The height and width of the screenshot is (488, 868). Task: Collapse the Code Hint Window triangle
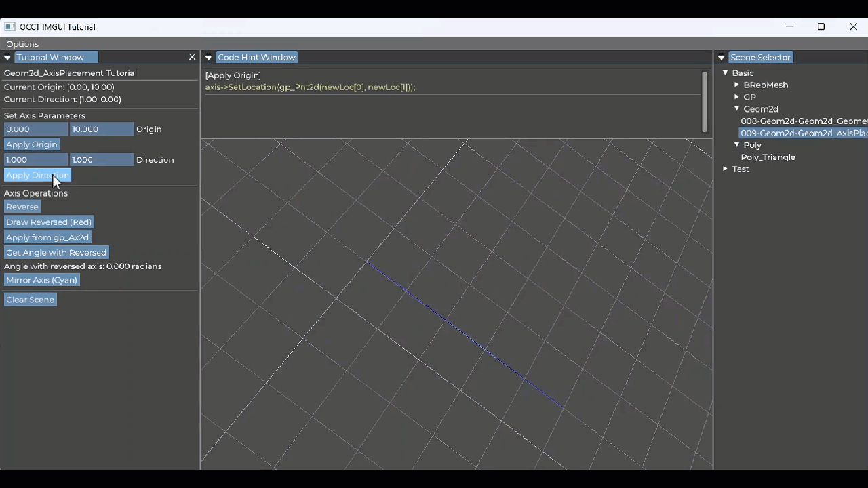pyautogui.click(x=209, y=58)
